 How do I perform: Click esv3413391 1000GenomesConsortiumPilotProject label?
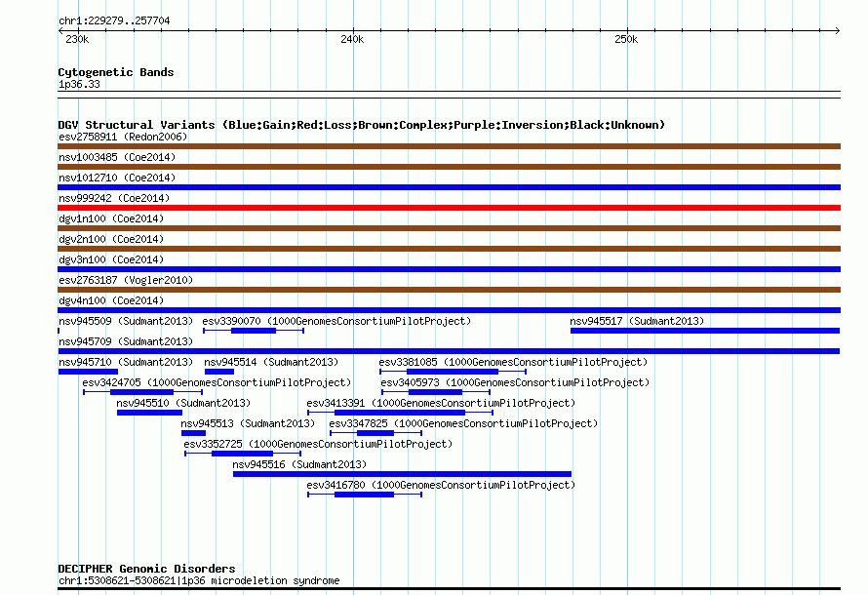pos(441,403)
